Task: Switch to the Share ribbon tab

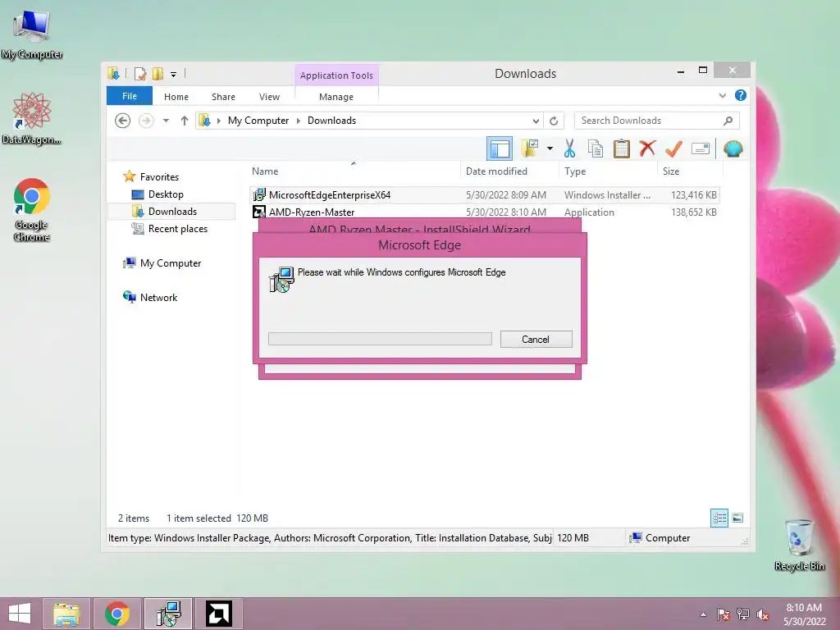Action: 223,97
